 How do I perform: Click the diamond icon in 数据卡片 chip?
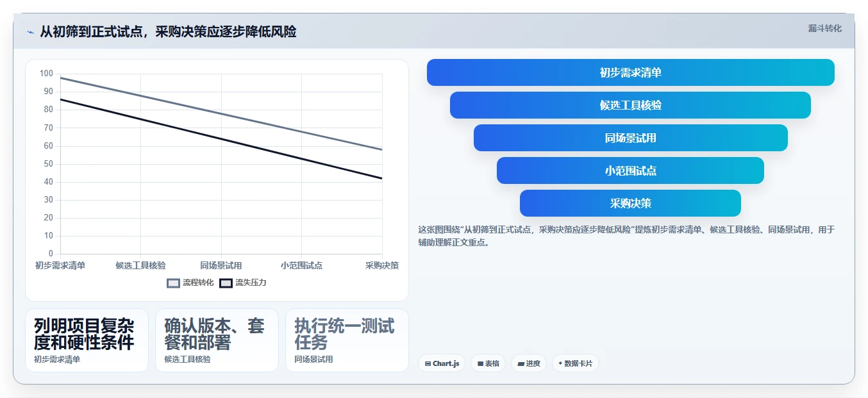(x=560, y=363)
